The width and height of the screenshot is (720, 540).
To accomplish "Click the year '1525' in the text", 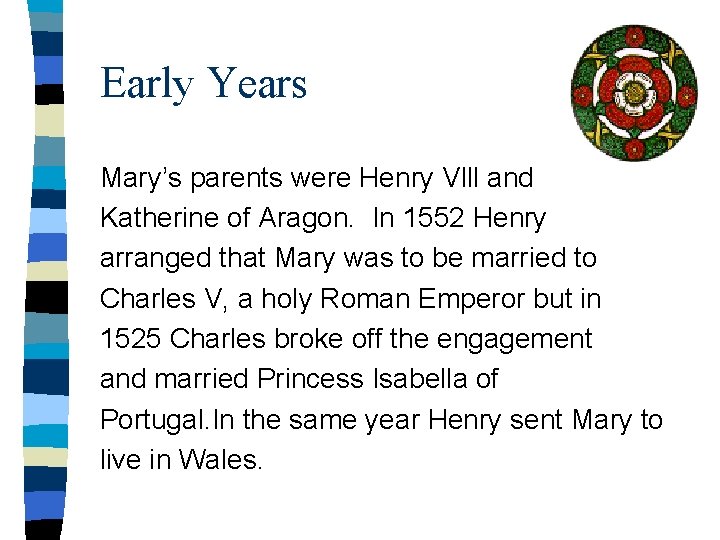I will 131,339.
